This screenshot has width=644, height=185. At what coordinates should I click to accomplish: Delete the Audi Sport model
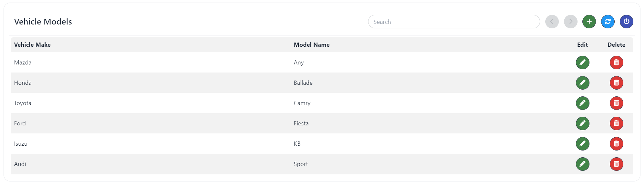click(x=616, y=164)
